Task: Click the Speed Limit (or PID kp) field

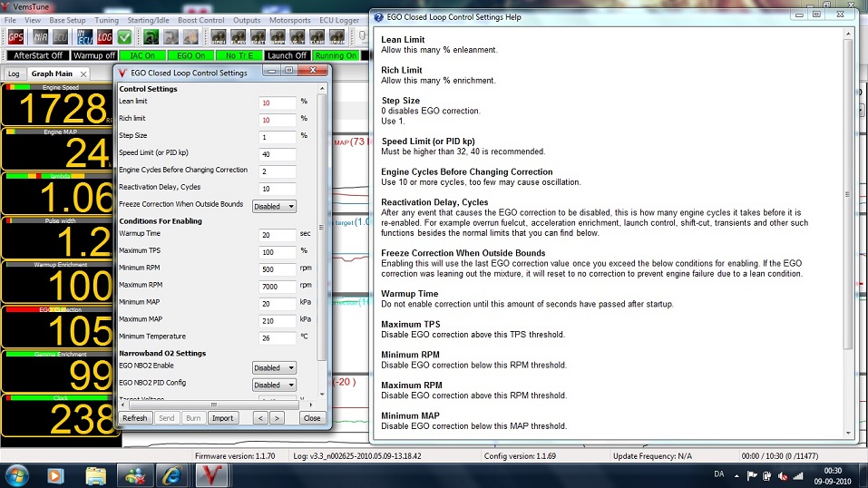Action: tap(277, 154)
